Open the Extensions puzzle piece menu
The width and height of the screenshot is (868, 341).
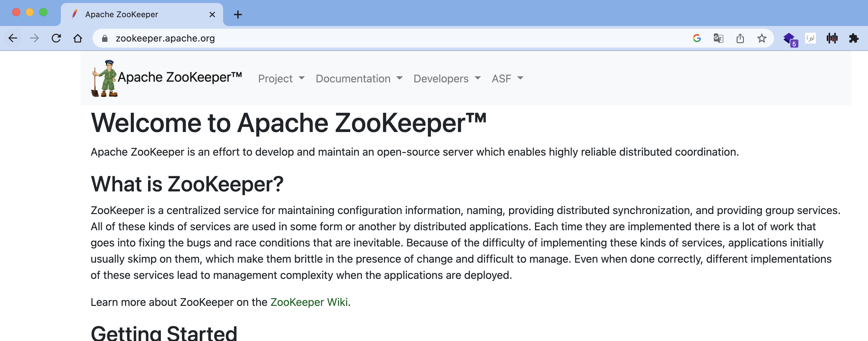pos(853,38)
